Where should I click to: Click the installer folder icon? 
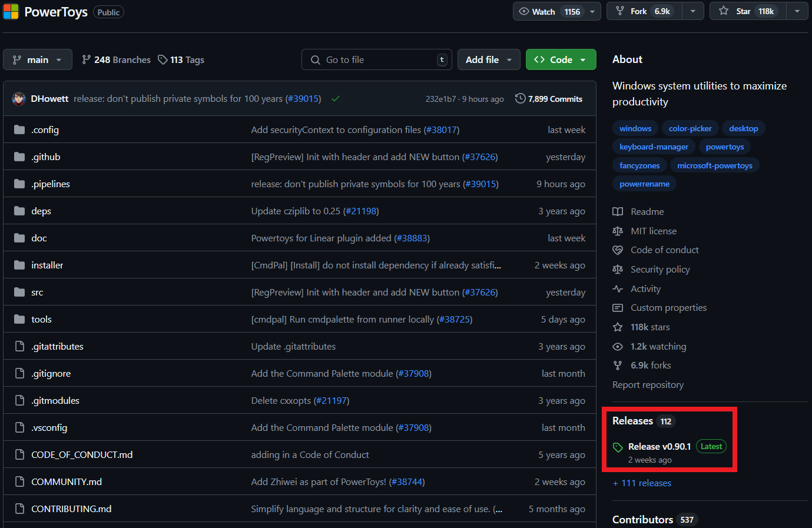tap(19, 265)
